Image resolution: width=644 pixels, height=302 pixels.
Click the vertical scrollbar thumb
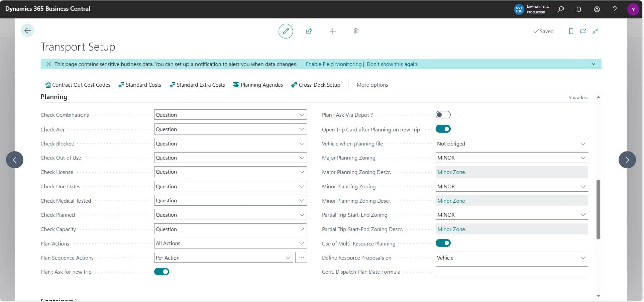coord(598,209)
